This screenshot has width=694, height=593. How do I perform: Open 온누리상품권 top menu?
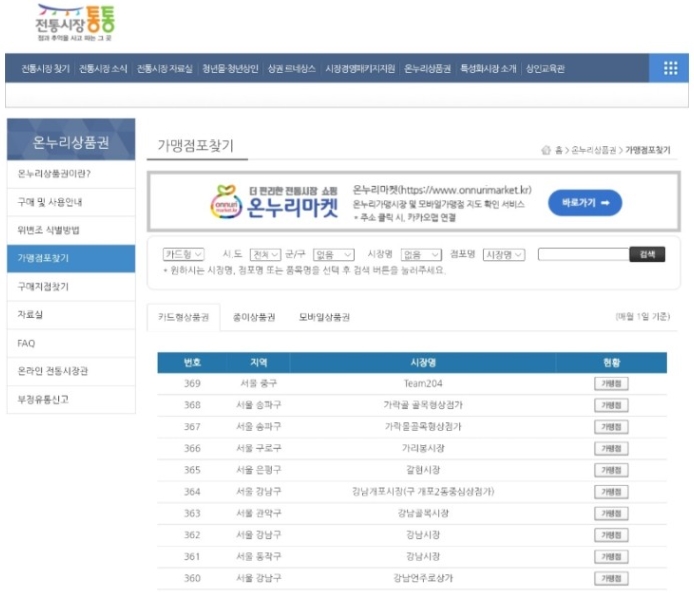click(x=428, y=69)
